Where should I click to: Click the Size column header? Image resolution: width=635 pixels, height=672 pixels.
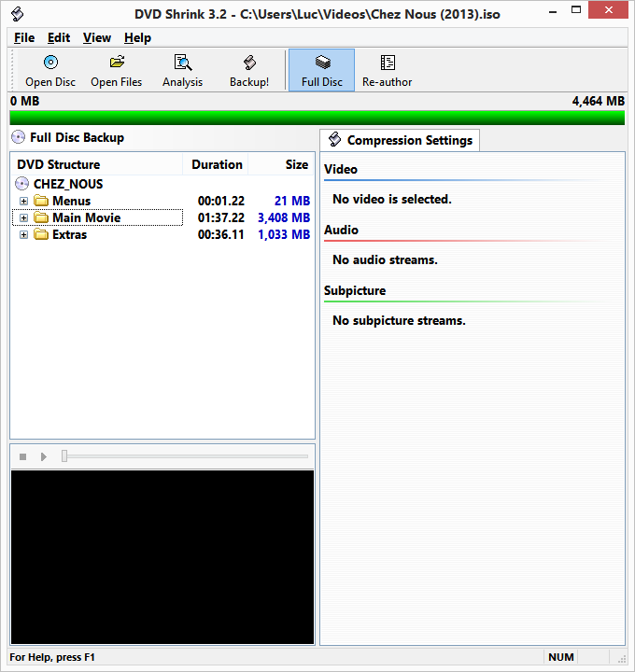(x=296, y=164)
